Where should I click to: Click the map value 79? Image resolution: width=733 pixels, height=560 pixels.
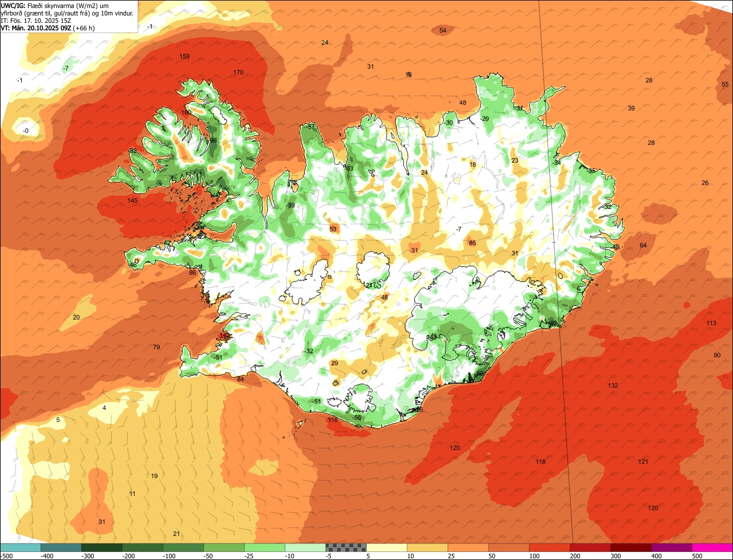[156, 347]
